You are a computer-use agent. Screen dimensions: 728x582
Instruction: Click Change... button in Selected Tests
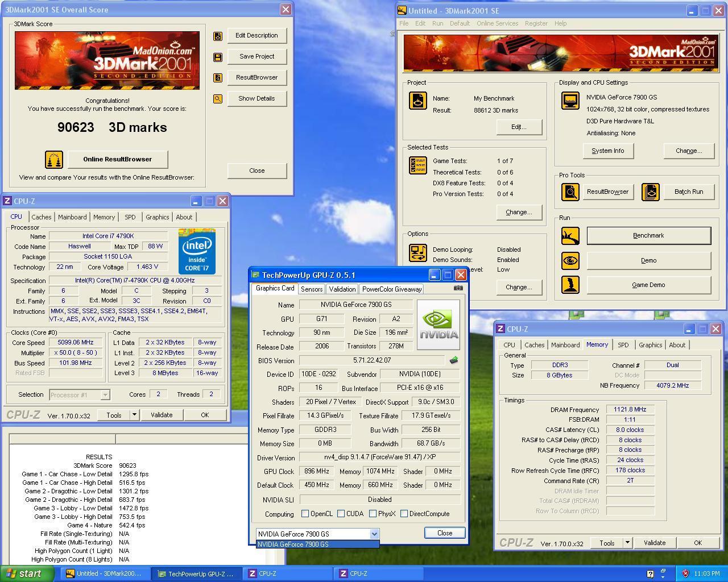519,213
